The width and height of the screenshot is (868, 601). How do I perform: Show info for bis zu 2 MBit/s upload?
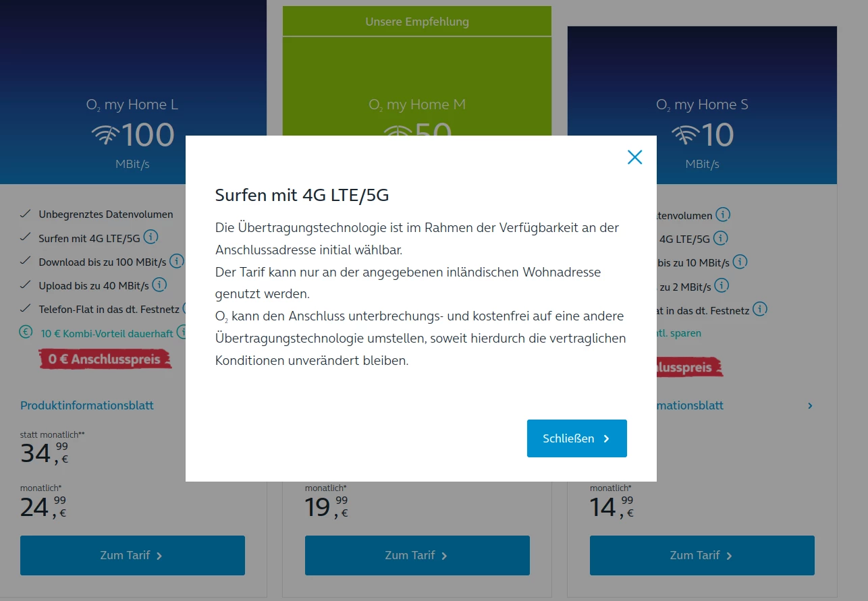tap(722, 286)
